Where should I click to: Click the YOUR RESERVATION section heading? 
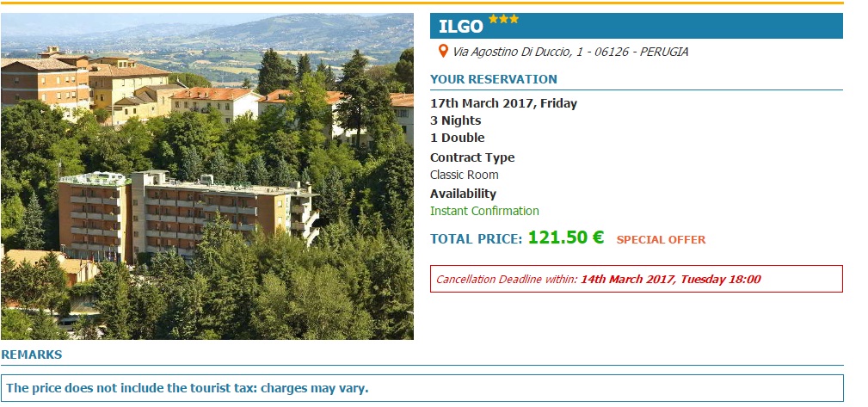[493, 79]
